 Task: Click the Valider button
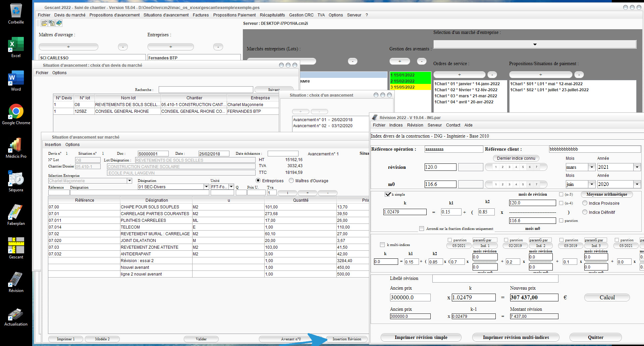coord(201,339)
